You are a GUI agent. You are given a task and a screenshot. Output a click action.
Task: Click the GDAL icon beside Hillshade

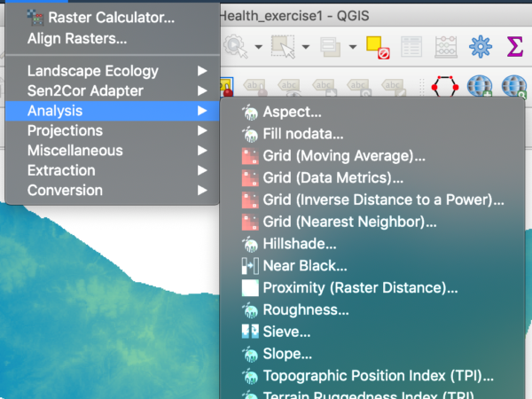pos(250,244)
